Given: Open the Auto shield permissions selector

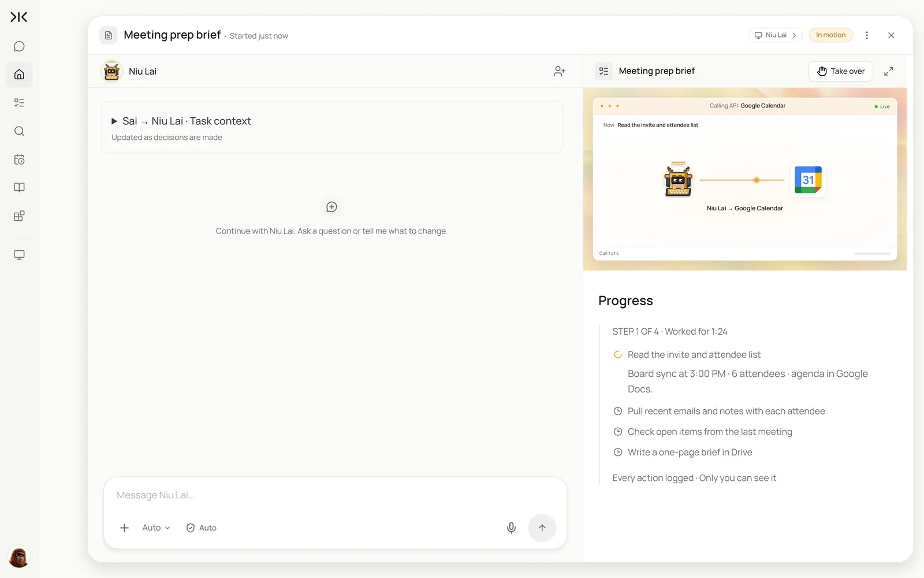Looking at the screenshot, I should pos(201,528).
